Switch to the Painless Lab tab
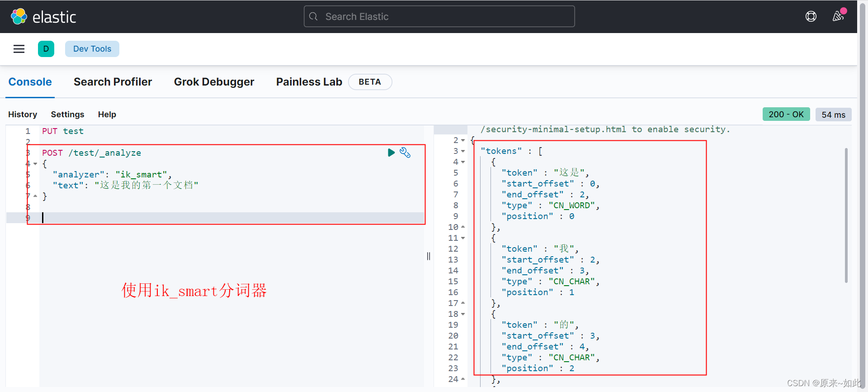The width and height of the screenshot is (868, 392). point(309,82)
